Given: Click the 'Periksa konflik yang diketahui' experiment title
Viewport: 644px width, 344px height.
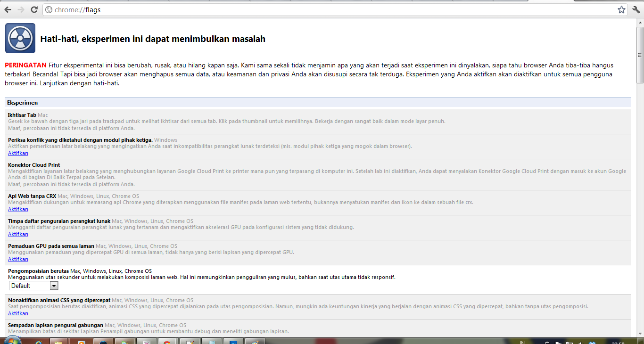Looking at the screenshot, I should click(x=80, y=140).
